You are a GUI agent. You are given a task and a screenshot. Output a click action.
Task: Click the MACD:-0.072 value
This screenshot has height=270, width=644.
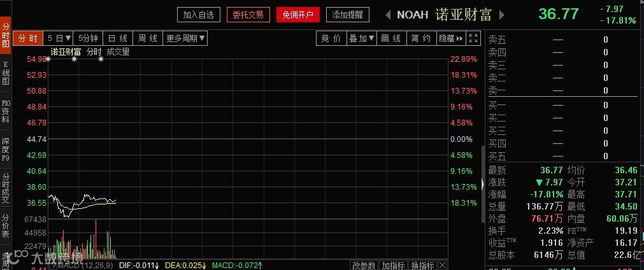pos(238,266)
